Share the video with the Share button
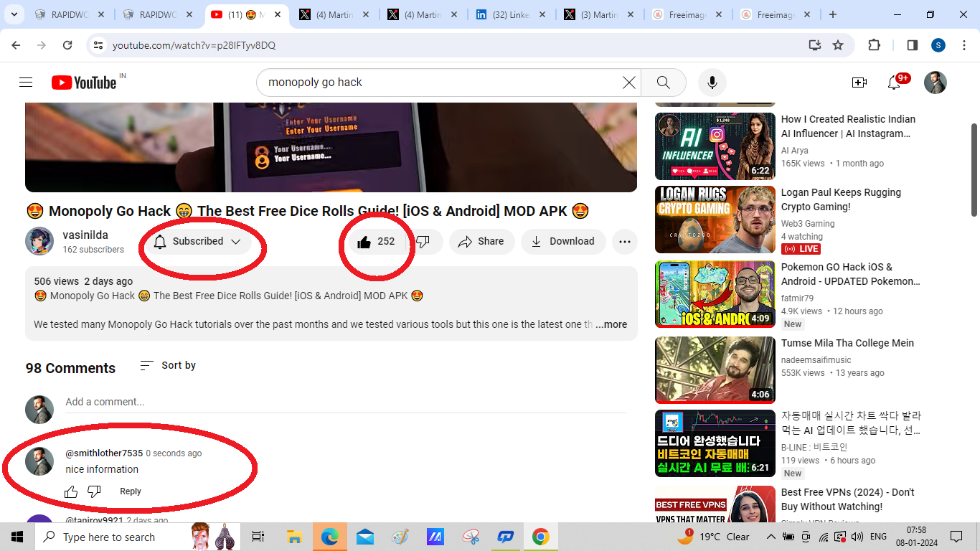This screenshot has width=980, height=551. 482,242
